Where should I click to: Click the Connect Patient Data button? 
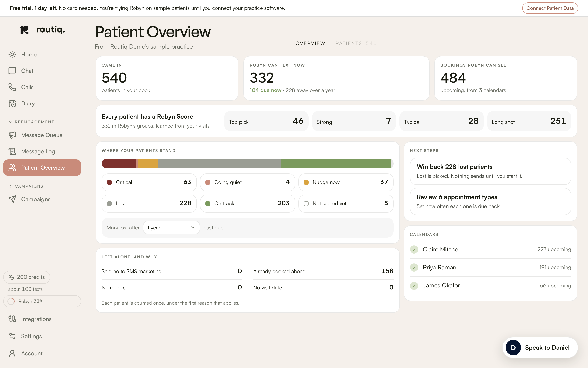point(550,8)
